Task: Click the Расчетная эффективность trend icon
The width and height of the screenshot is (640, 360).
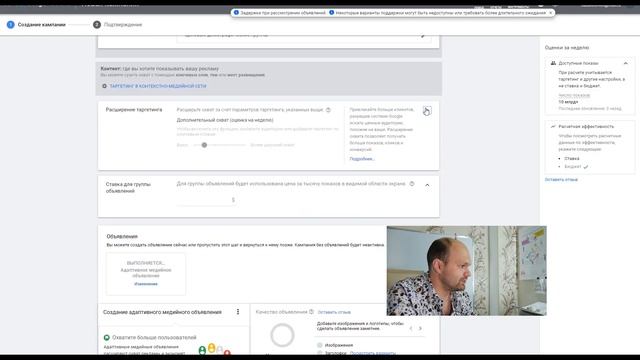Action: pyautogui.click(x=553, y=127)
